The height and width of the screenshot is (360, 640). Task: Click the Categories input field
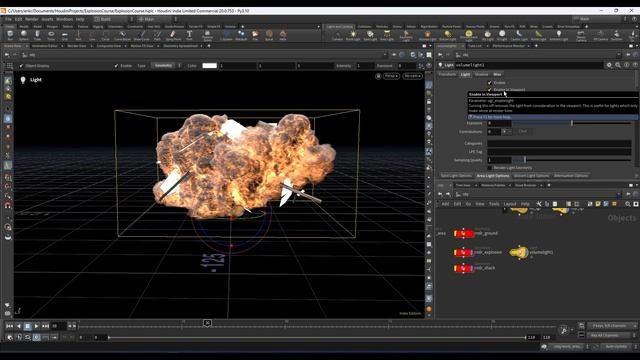[559, 143]
